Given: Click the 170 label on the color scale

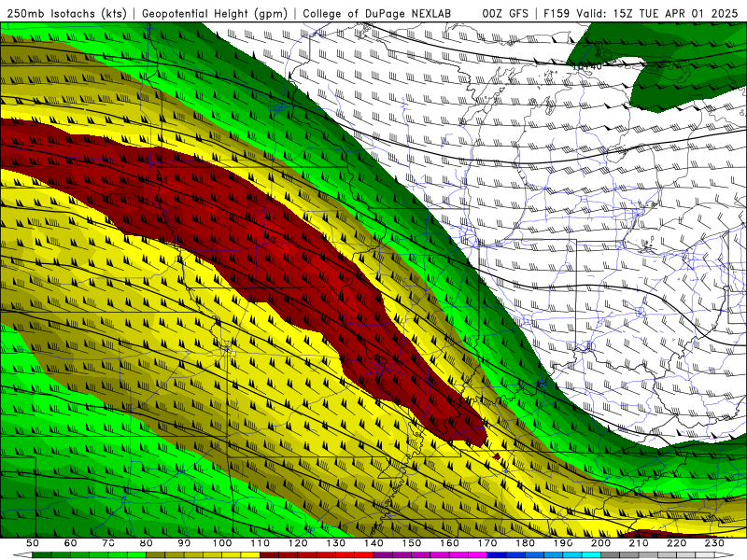Looking at the screenshot, I should point(487,543).
